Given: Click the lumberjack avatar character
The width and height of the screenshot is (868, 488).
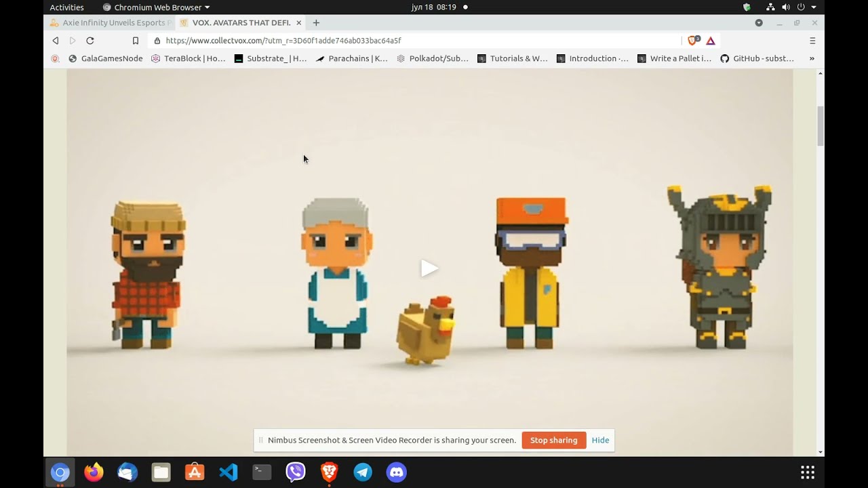Looking at the screenshot, I should [149, 274].
